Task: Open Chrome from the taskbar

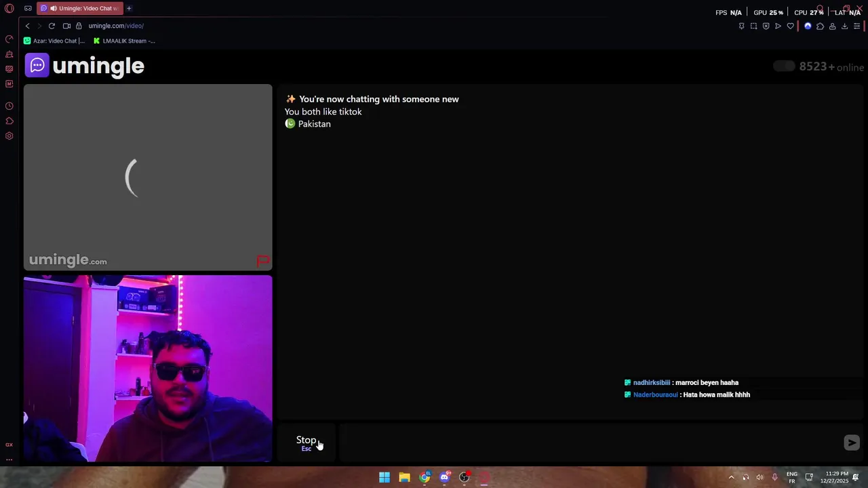Action: (x=425, y=477)
